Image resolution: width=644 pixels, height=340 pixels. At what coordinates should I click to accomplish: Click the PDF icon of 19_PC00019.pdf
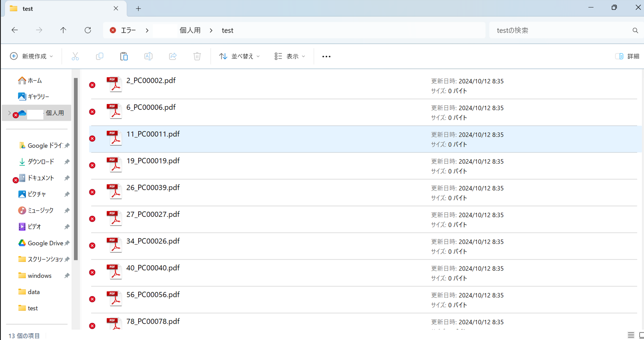114,165
